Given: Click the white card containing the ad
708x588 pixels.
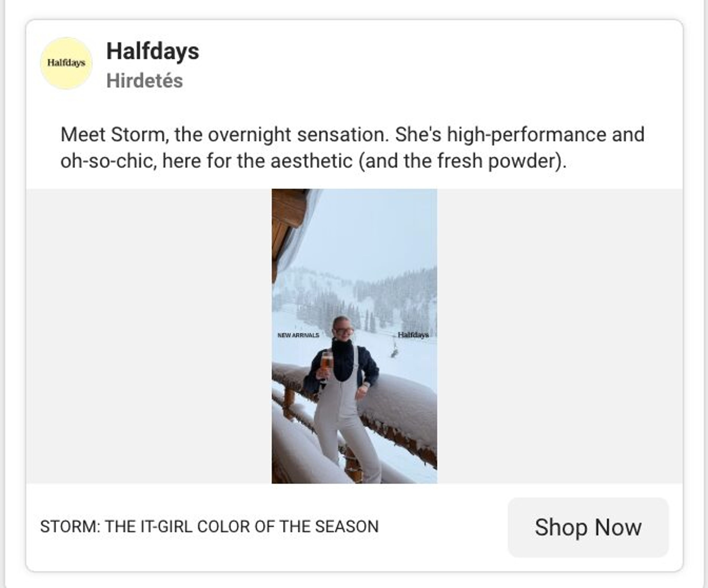Looking at the screenshot, I should point(354,293).
